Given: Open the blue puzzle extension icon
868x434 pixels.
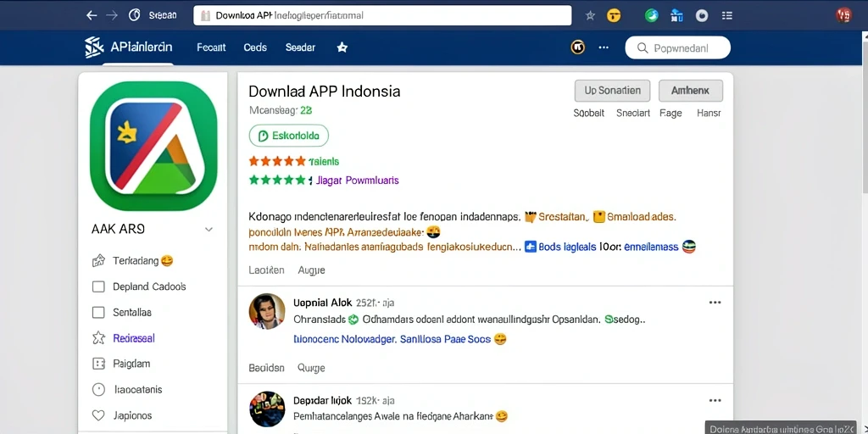Looking at the screenshot, I should (676, 15).
